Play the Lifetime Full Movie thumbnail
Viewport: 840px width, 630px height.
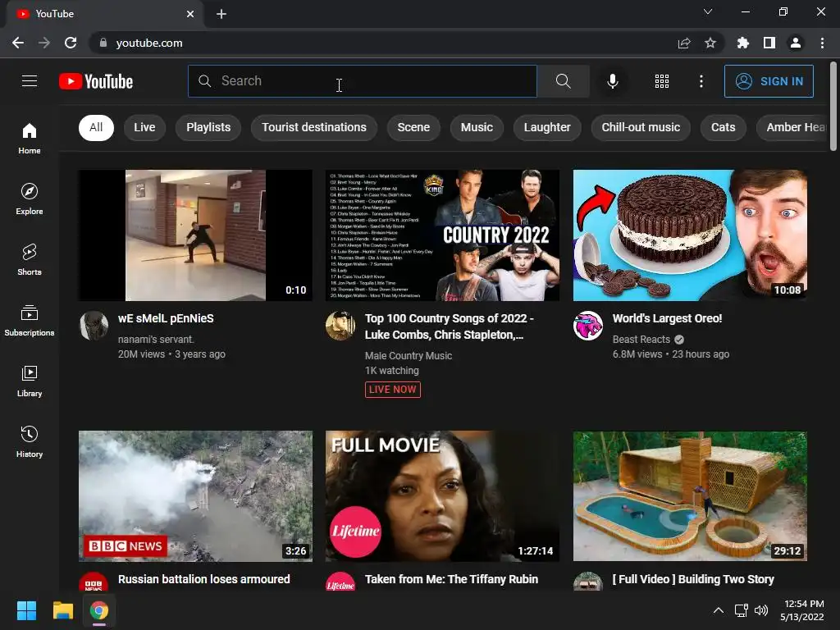(x=442, y=496)
